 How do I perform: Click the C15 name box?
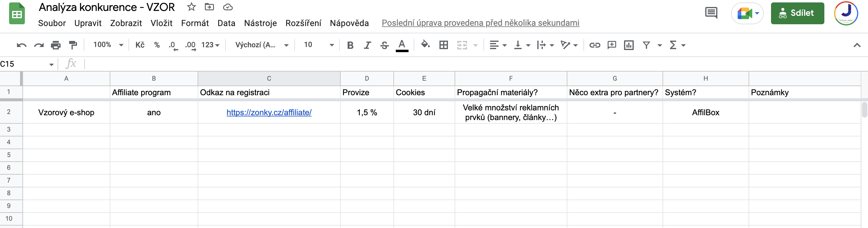tap(27, 64)
